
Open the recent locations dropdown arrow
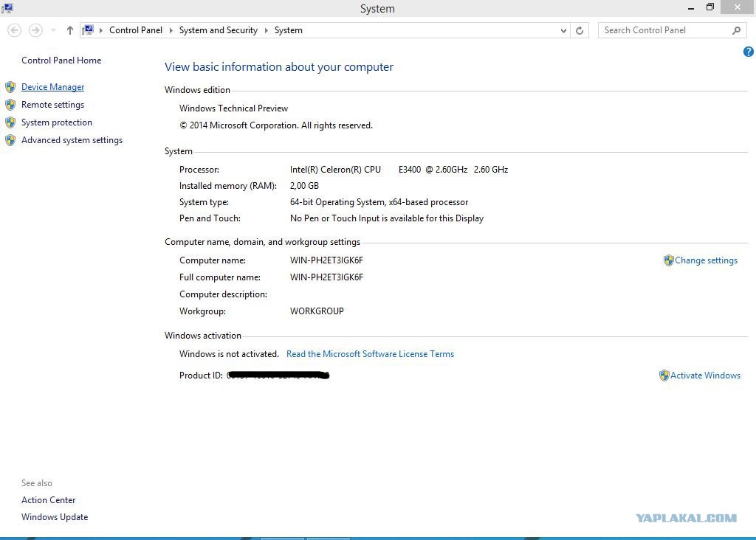pos(53,30)
